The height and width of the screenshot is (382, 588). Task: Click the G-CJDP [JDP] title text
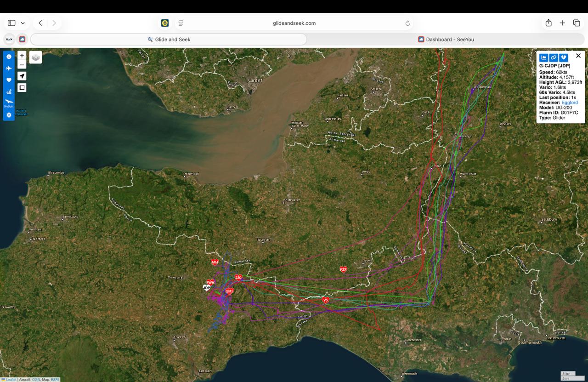555,66
